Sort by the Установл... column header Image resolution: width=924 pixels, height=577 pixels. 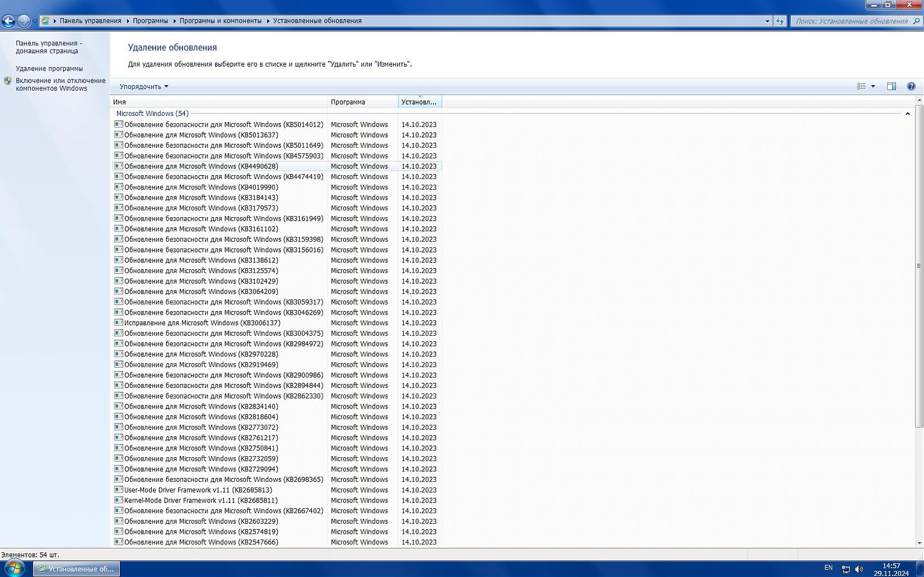coord(420,102)
